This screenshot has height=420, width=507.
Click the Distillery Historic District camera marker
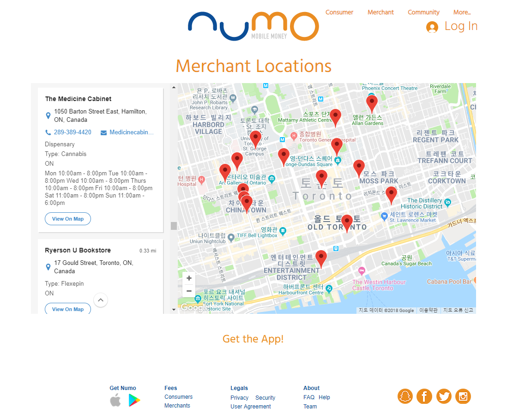coord(447,203)
